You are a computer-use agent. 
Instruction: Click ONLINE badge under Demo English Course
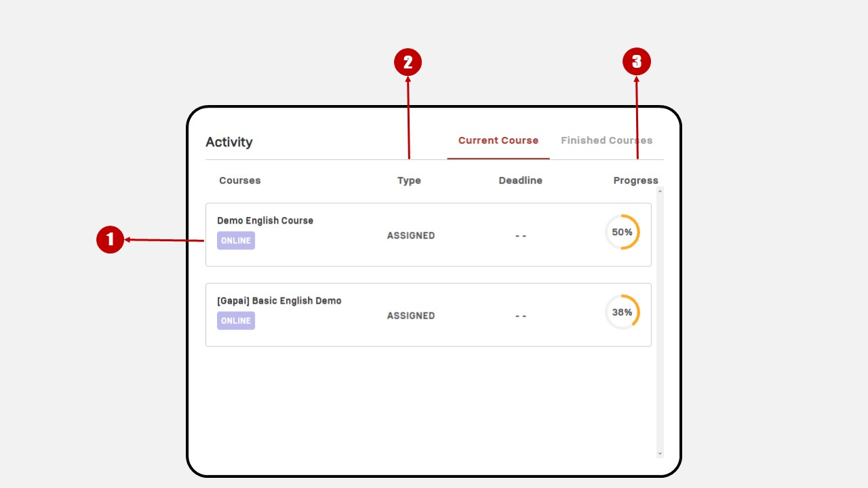tap(236, 241)
